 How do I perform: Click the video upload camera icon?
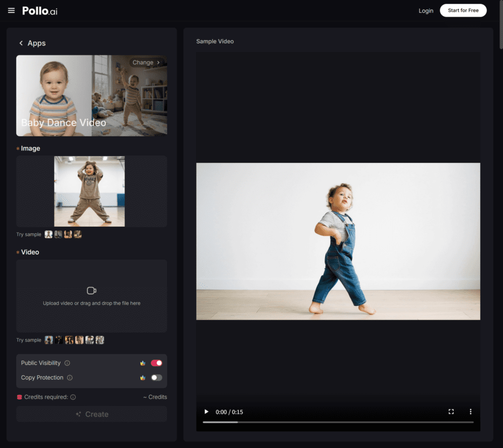91,290
